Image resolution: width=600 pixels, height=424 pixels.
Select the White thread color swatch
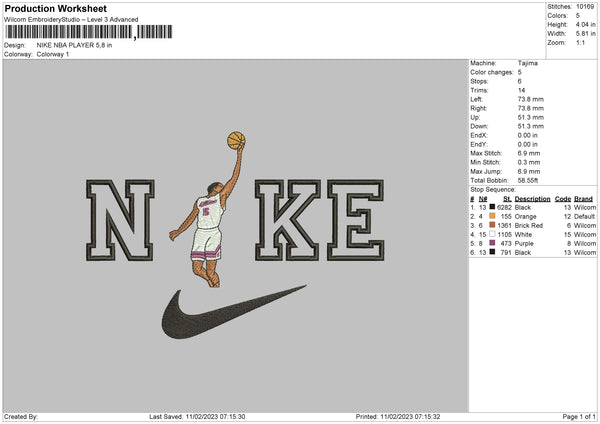click(x=492, y=234)
